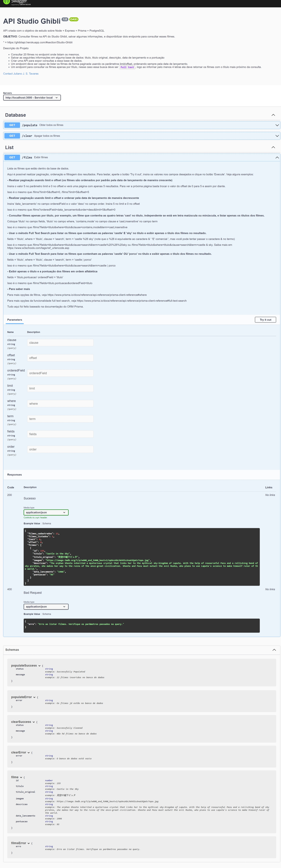Screen dimensions: 281x868
Task: Click the orderedField input field
Action: point(60,373)
